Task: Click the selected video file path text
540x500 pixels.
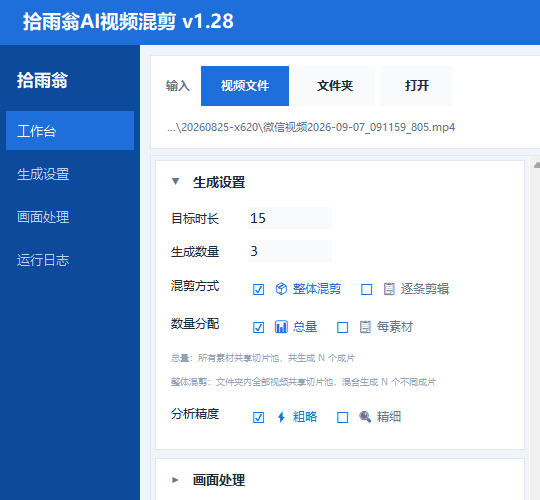Action: (311, 127)
